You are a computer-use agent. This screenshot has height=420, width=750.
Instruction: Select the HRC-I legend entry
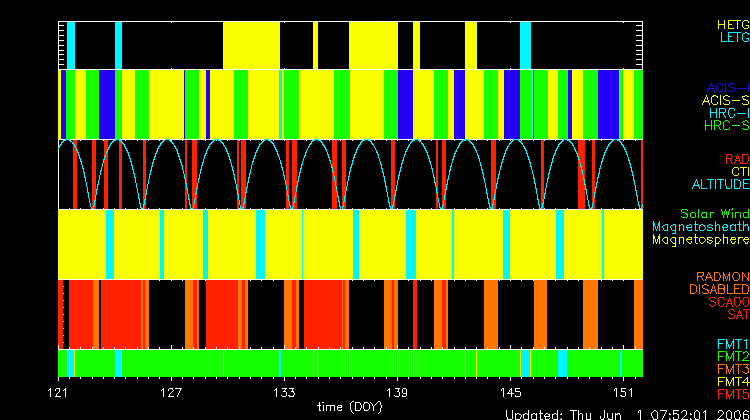(x=727, y=113)
